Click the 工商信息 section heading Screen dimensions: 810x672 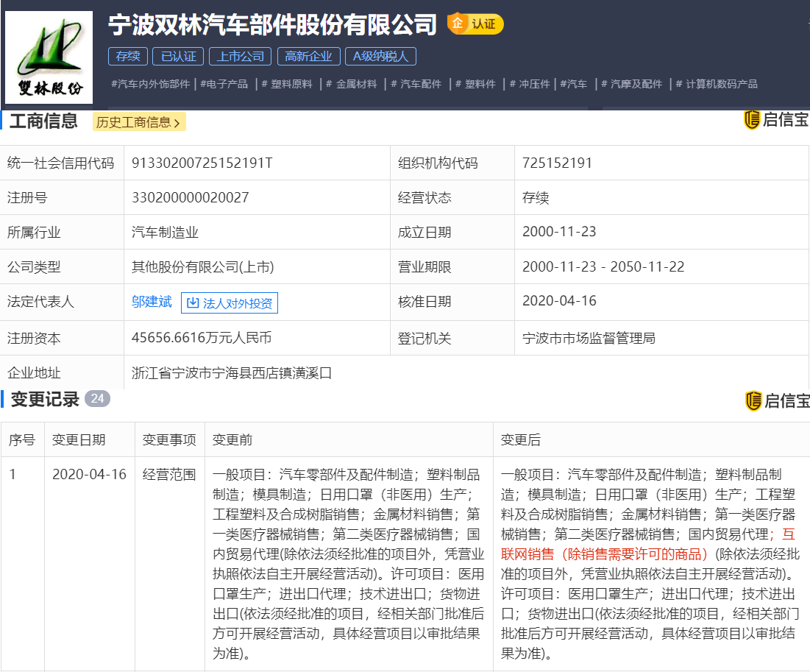click(x=44, y=121)
